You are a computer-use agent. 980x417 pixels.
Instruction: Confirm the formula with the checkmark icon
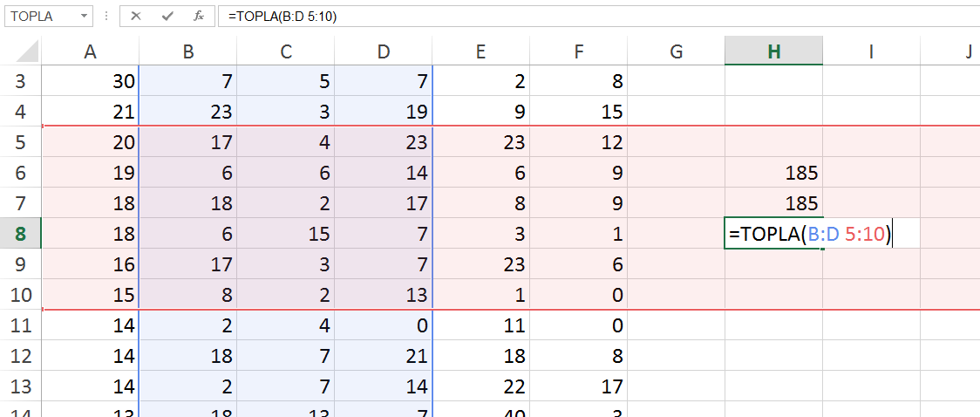coord(167,17)
